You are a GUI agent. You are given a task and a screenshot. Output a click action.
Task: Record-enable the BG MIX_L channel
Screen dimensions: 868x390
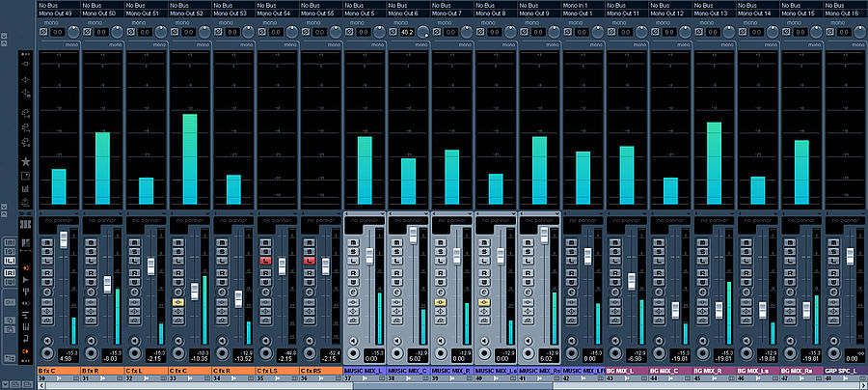[x=616, y=353]
